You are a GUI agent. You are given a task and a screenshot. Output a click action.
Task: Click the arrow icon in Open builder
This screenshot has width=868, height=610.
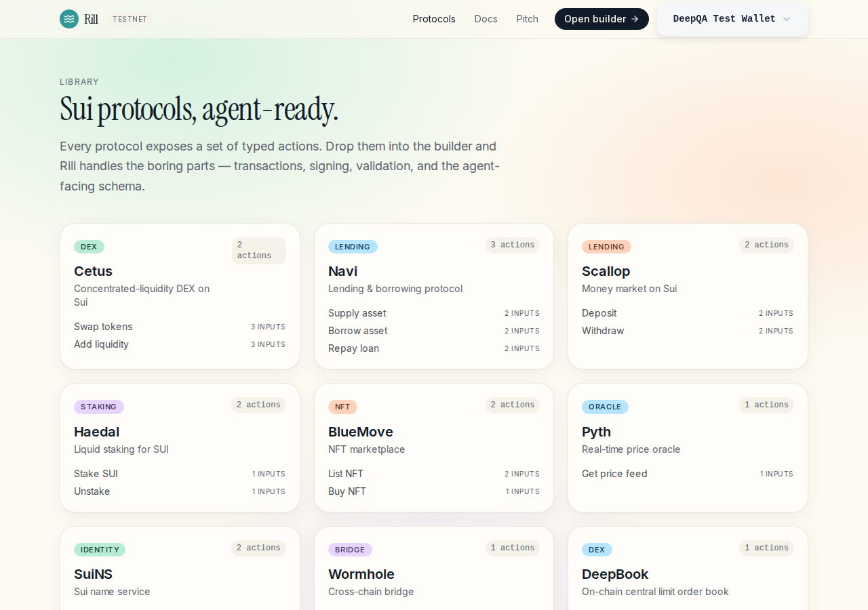(x=635, y=19)
